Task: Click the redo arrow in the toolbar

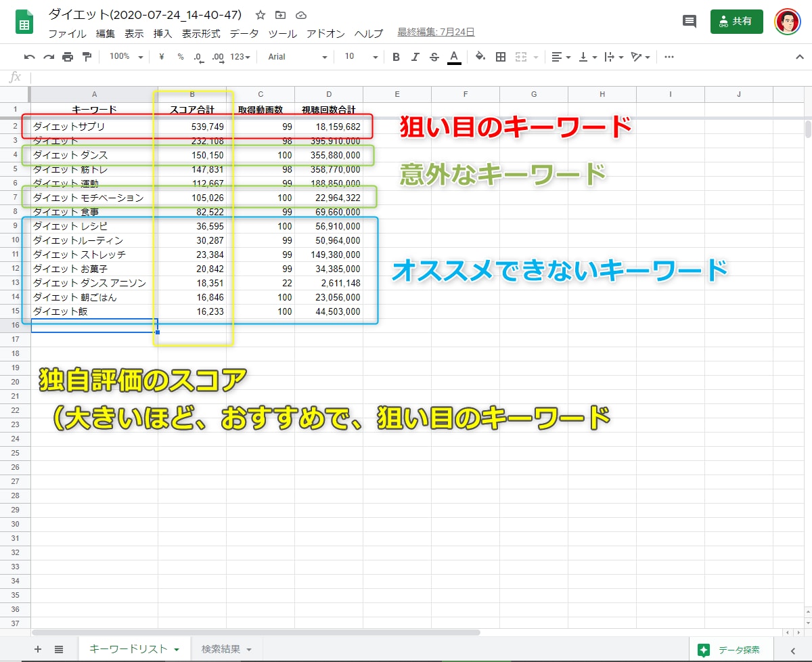Action: (49, 57)
